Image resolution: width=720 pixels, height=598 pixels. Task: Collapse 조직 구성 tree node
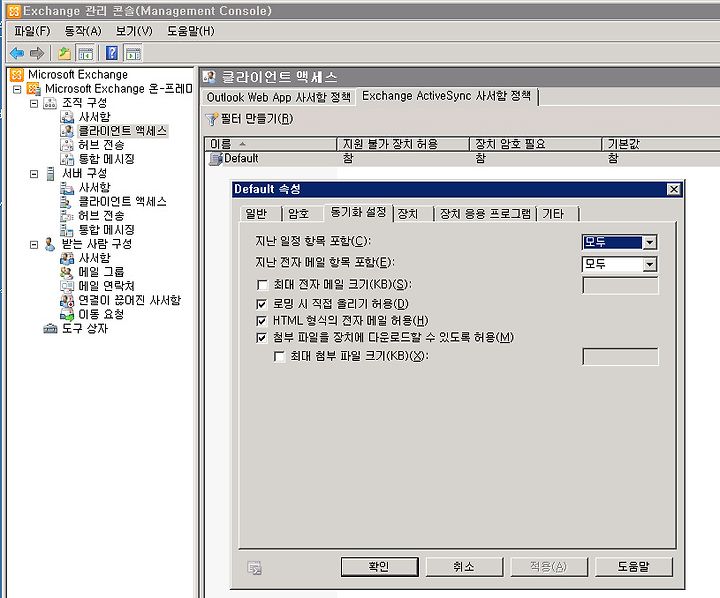pos(34,104)
